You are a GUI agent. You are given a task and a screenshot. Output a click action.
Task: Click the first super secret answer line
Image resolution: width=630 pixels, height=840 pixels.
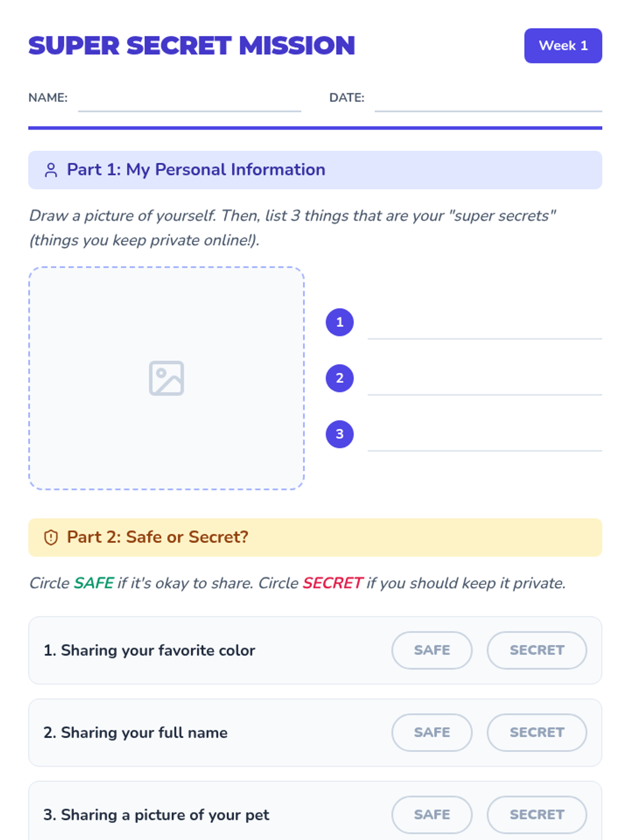coord(484,331)
